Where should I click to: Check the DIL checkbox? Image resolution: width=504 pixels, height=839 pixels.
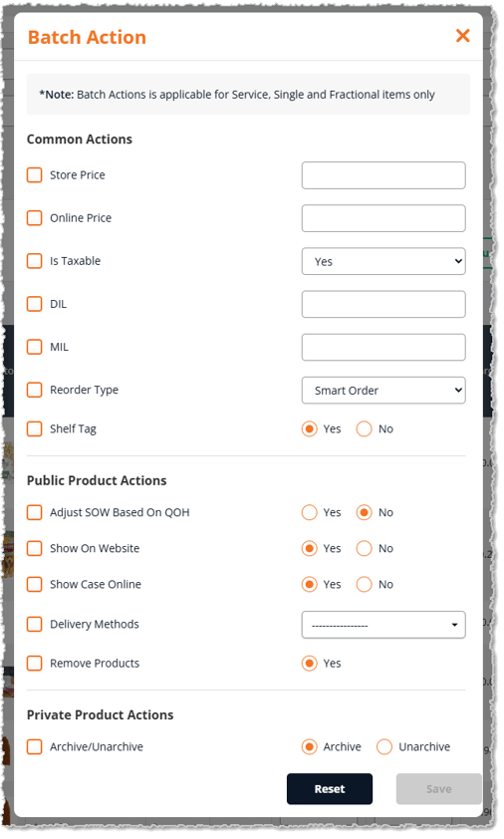tap(34, 304)
